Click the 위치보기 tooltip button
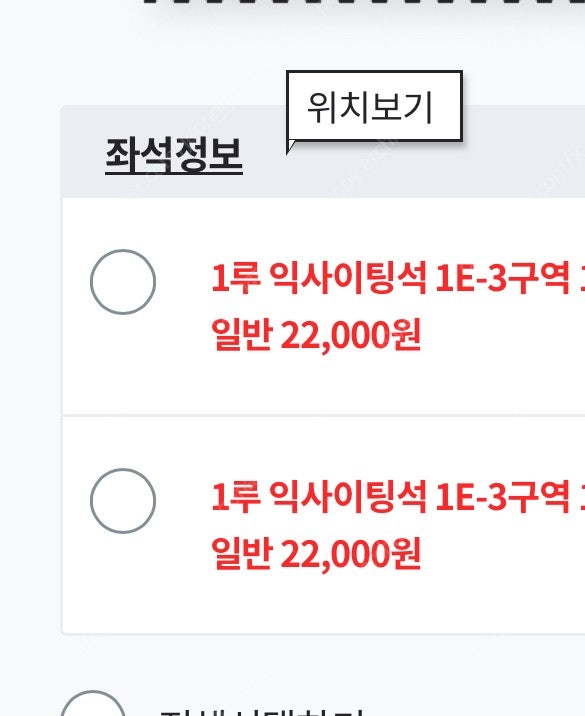Screen dimensions: 585x716 click(374, 106)
